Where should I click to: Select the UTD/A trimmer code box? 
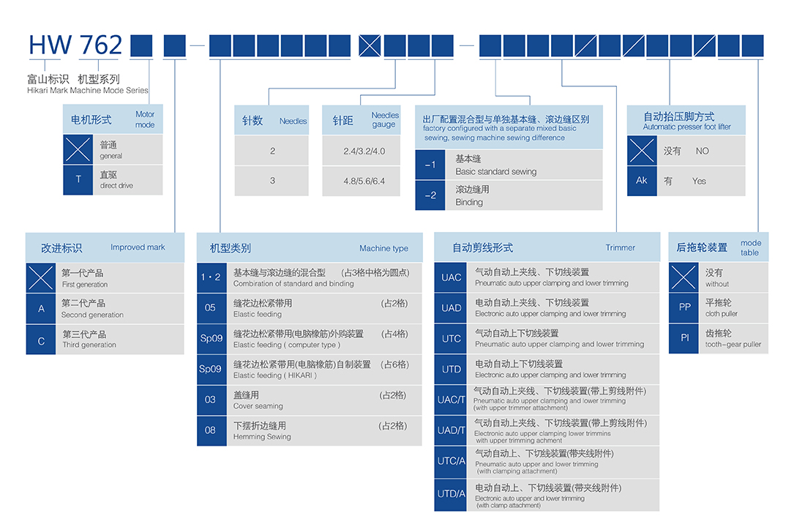(x=452, y=494)
